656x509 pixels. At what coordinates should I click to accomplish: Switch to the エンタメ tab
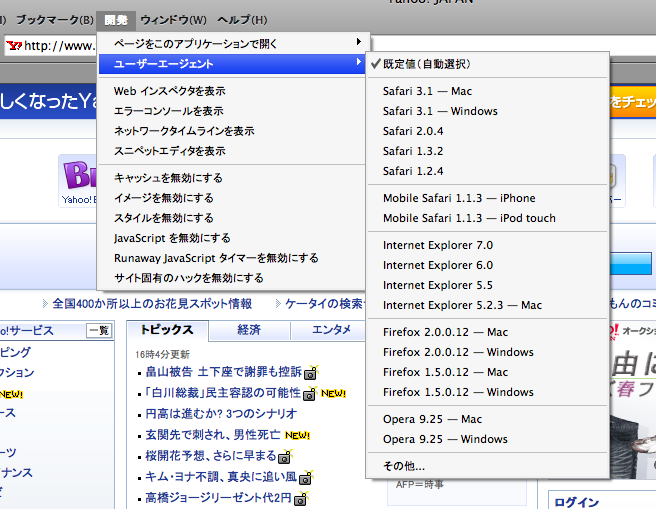tap(331, 330)
